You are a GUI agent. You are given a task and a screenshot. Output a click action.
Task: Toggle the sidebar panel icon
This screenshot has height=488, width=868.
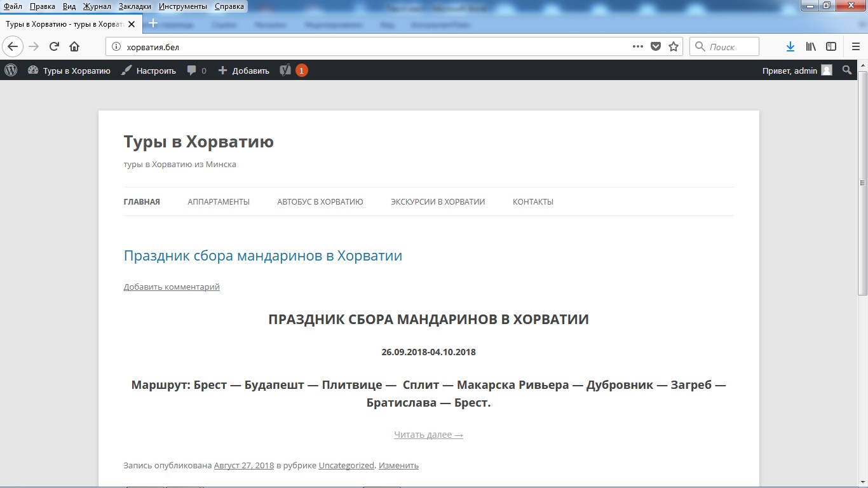[x=831, y=46]
